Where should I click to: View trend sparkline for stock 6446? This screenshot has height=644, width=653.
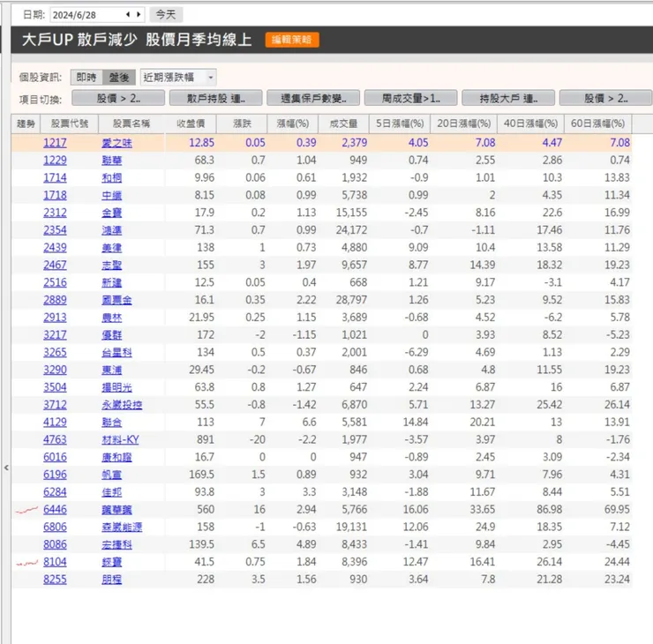tap(26, 510)
